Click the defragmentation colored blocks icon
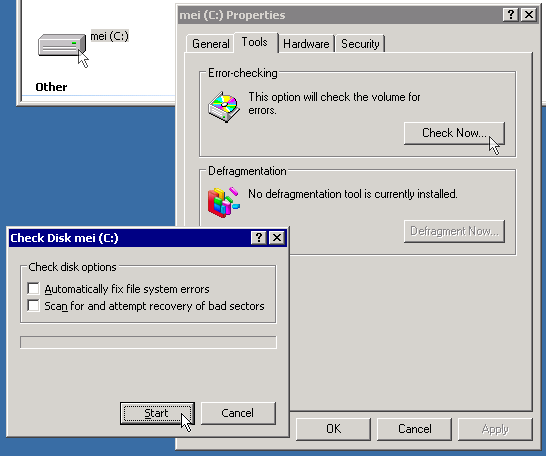This screenshot has height=457, width=547. (224, 202)
